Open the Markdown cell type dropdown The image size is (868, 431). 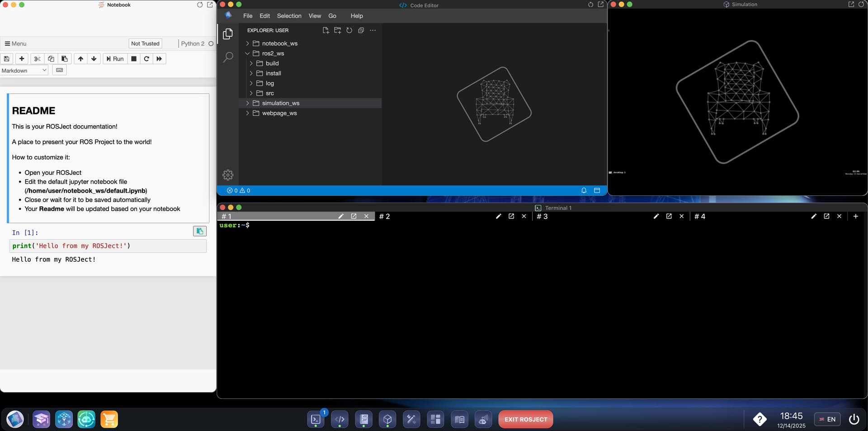(24, 71)
